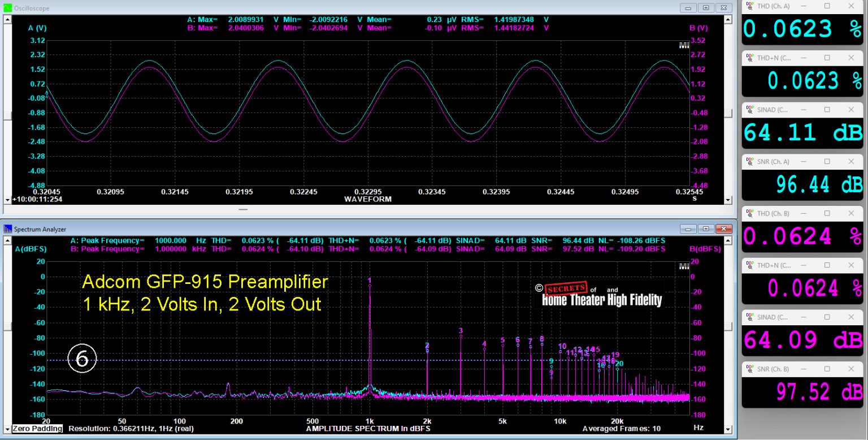868x440 pixels.
Task: Click the DDP icon on THD+N (Ch. A) meter
Action: (x=750, y=57)
